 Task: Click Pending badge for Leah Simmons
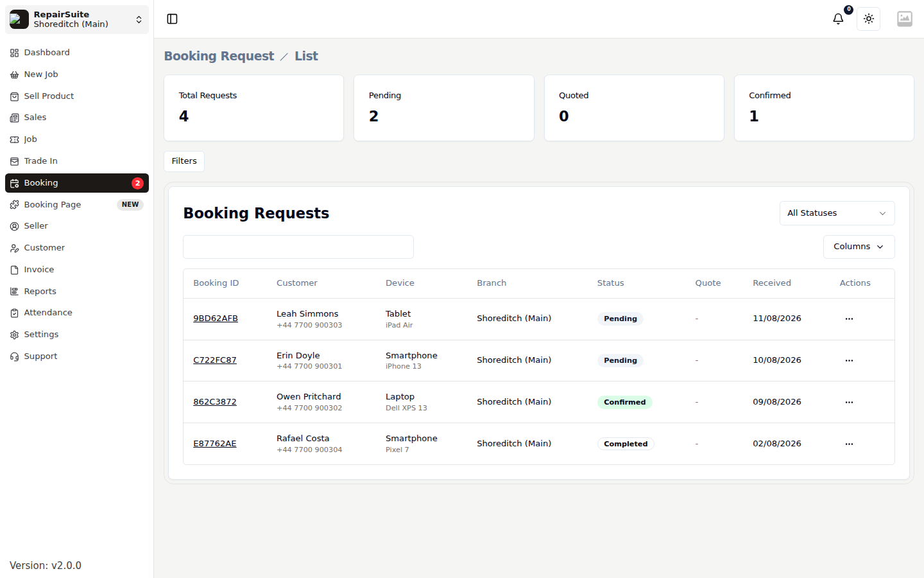(620, 319)
